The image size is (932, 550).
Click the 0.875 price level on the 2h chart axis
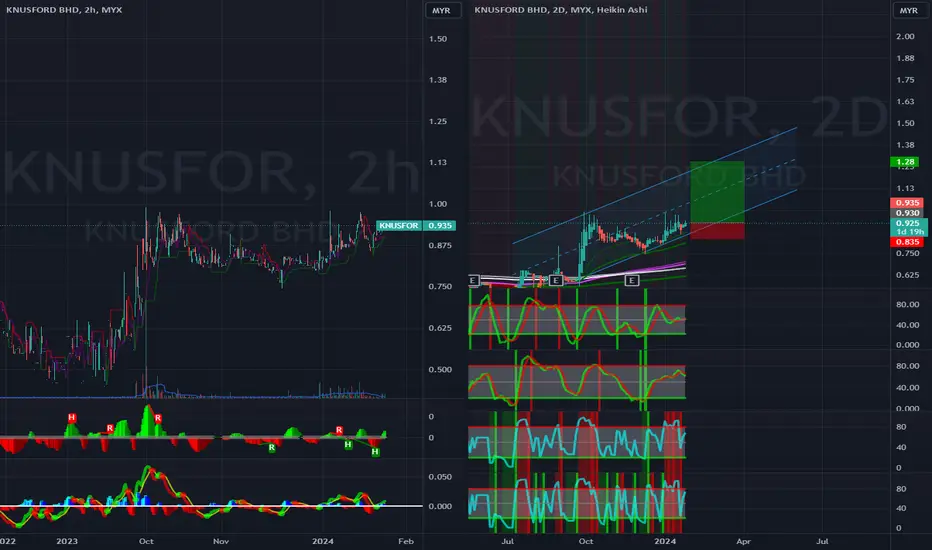point(439,245)
